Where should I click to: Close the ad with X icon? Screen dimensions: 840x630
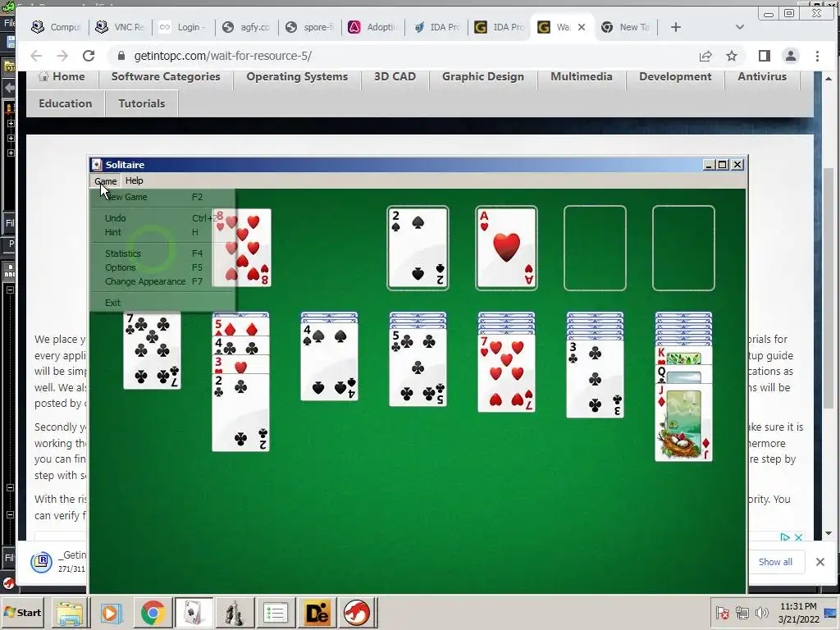tap(798, 536)
